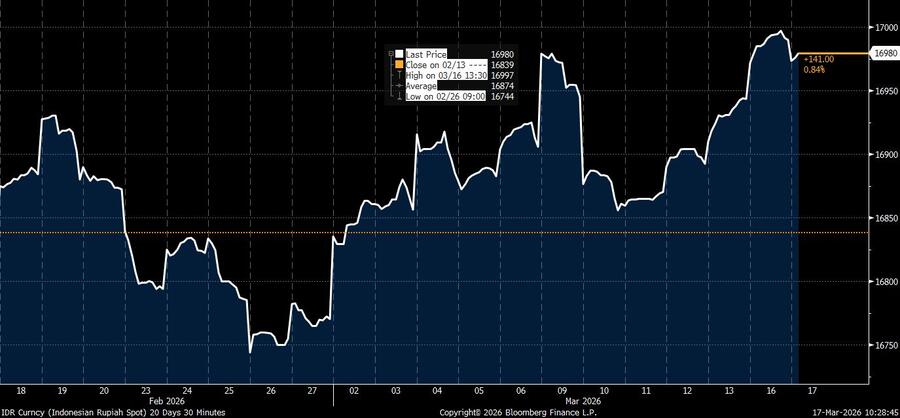Viewport: 900px width, 418px height.
Task: Select the Last Price legend label
Action: [427, 54]
